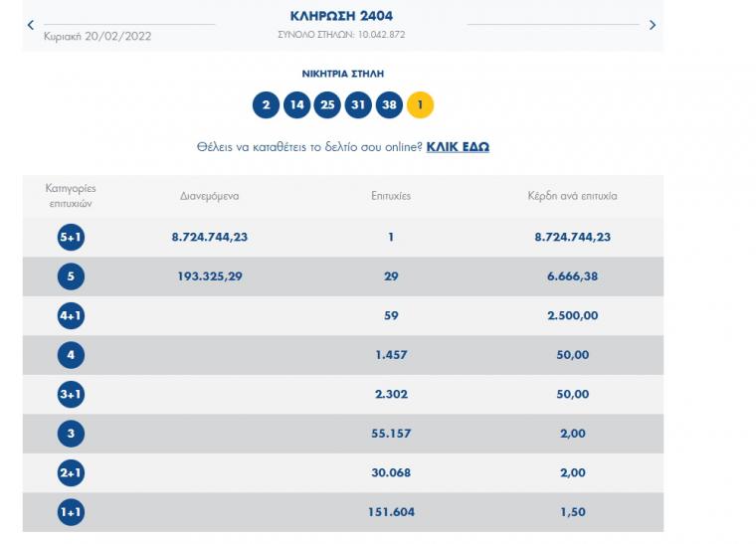Go to the previous draw with left arrow
756x544 pixels.
point(31,25)
